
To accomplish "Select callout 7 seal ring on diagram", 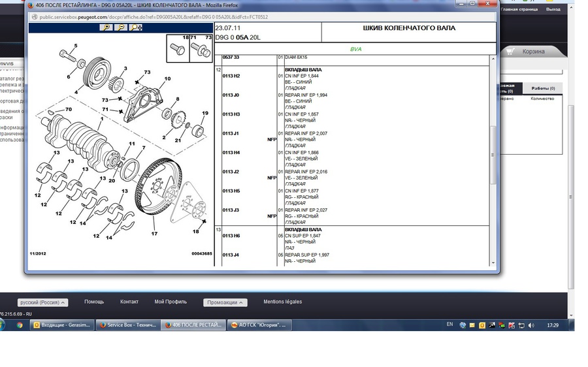I will 144,148.
